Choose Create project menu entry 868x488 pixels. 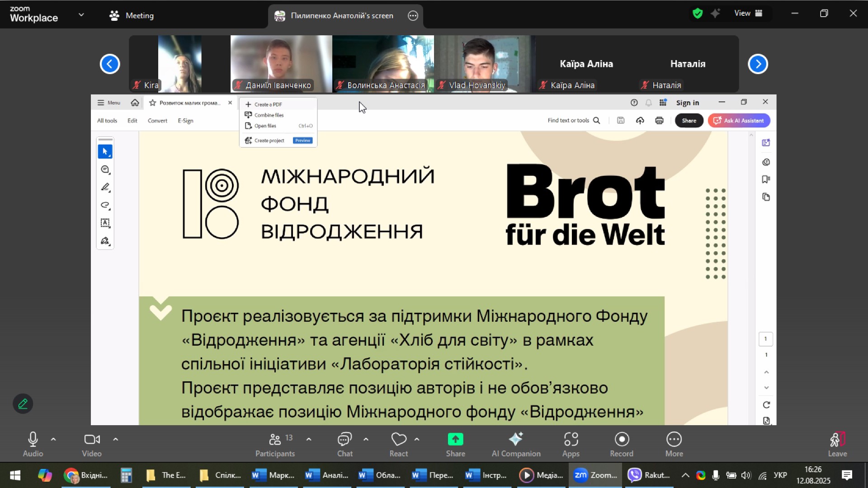[278, 141]
